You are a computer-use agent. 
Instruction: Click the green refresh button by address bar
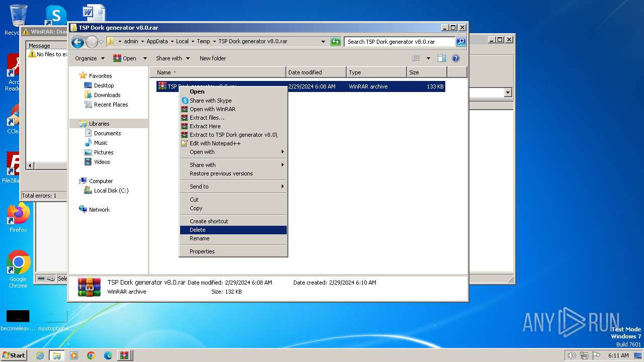336,42
